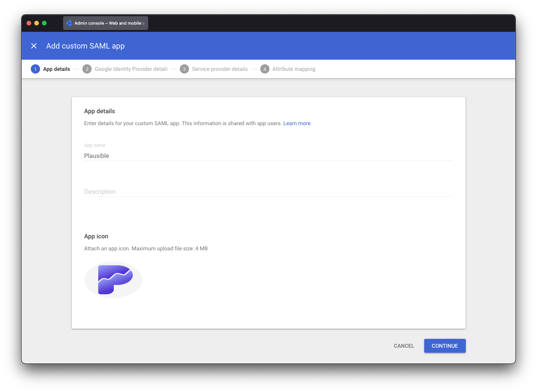Click the Plausible app icon thumbnail
This screenshot has width=537, height=392.
click(113, 279)
